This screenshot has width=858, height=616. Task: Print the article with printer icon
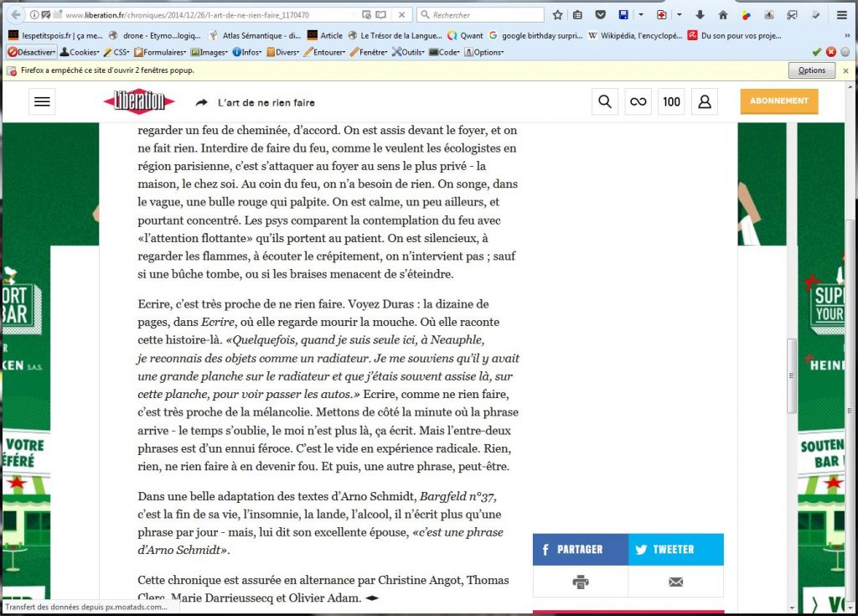pos(581,582)
